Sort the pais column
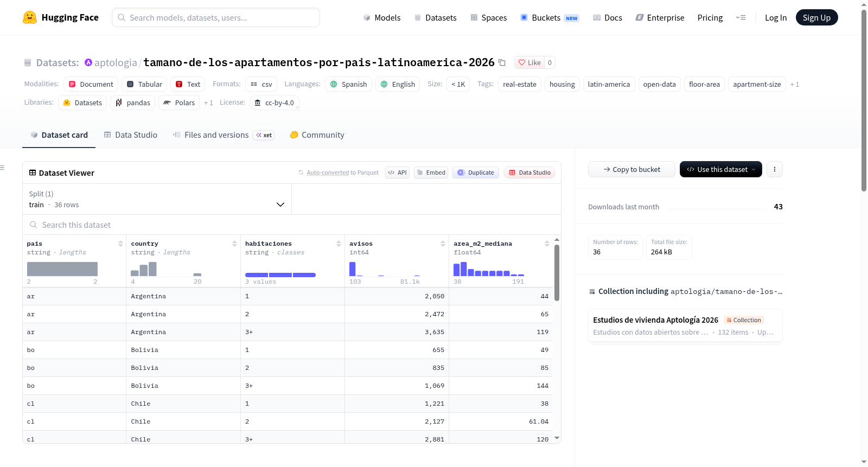This screenshot has width=868, height=467. click(120, 244)
